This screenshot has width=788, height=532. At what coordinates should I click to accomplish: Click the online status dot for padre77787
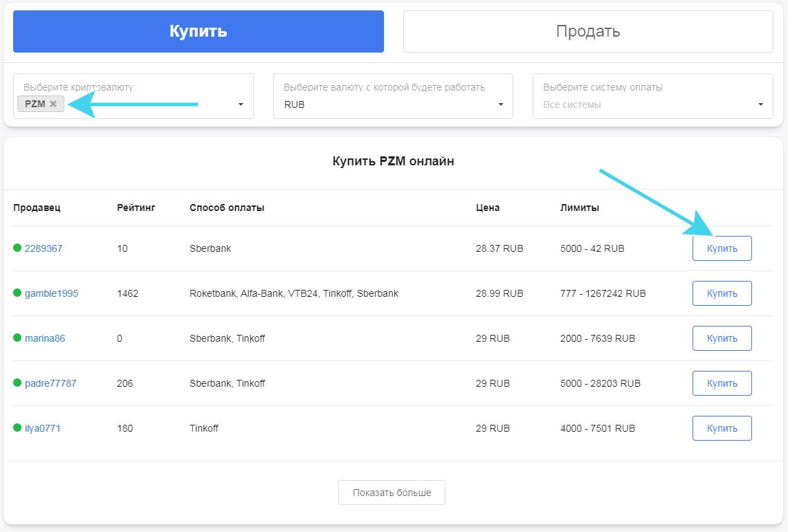pos(17,383)
